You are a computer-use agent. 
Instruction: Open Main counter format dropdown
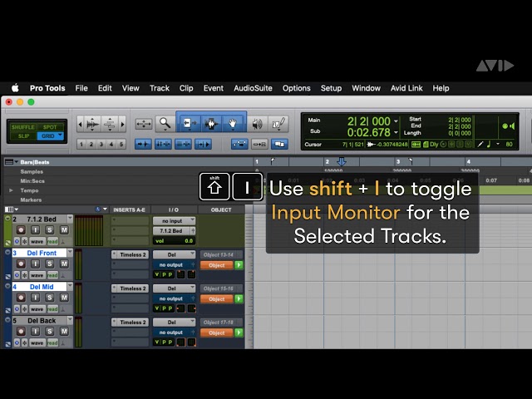396,121
